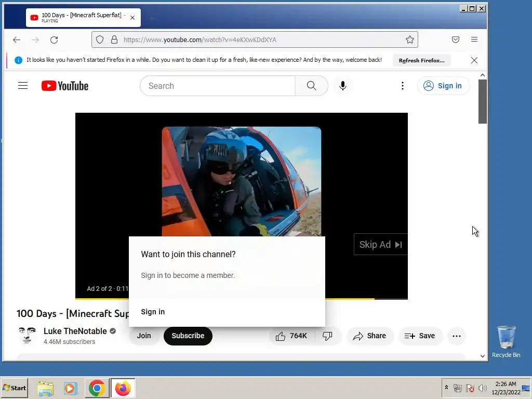Click the site padlock icon
Viewport: 532px width, 399px height.
[x=114, y=39]
